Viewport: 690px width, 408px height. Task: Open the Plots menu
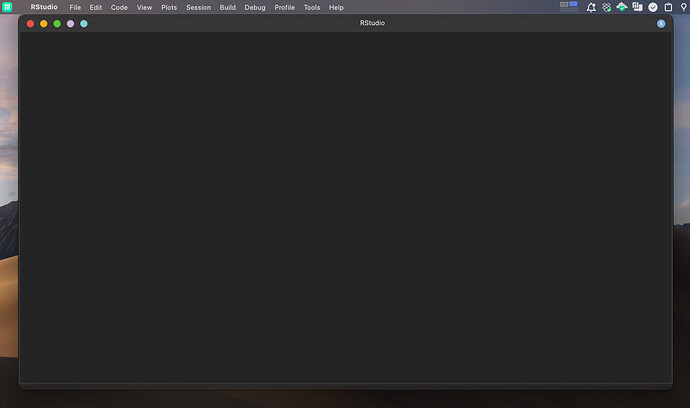169,7
